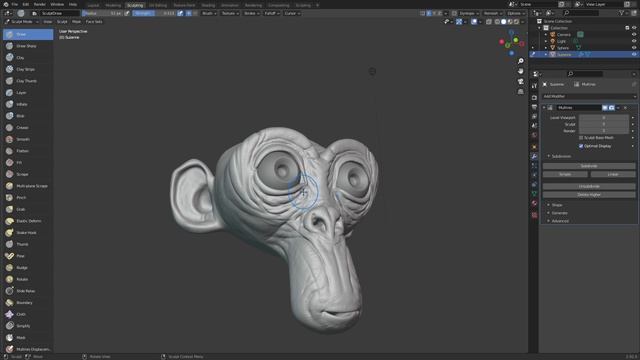
Task: Click the Unsubdivide button
Action: 589,187
